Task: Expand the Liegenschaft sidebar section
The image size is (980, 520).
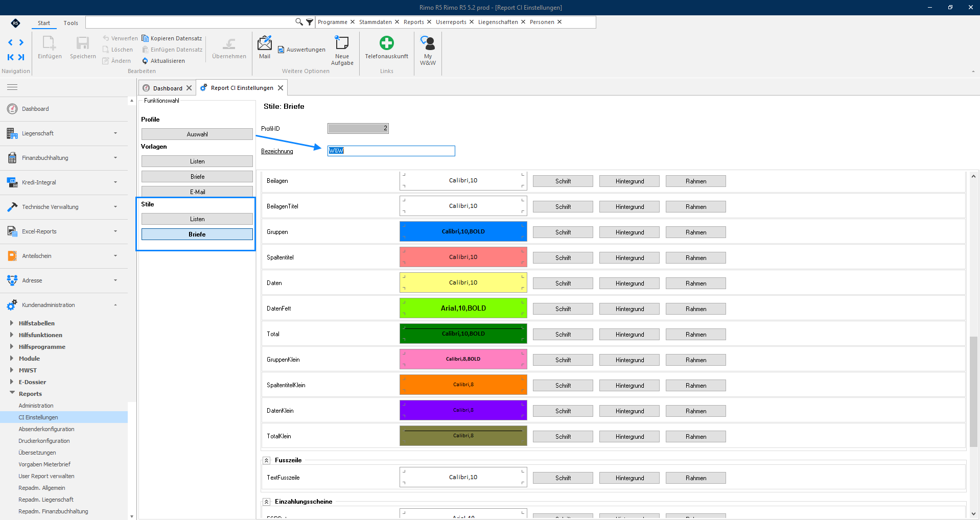Action: pyautogui.click(x=64, y=133)
